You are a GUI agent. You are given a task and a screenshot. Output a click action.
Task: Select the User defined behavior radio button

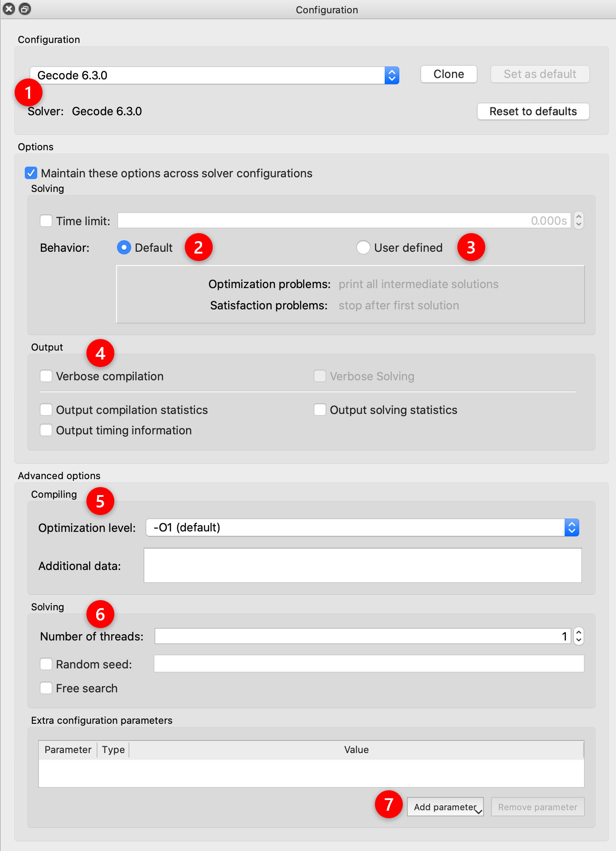[363, 247]
